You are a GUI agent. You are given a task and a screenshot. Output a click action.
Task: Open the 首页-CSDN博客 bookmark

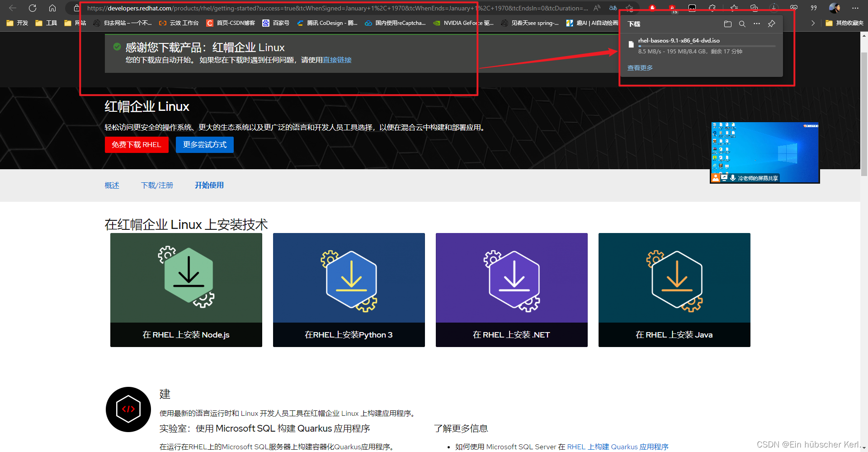[x=231, y=23]
